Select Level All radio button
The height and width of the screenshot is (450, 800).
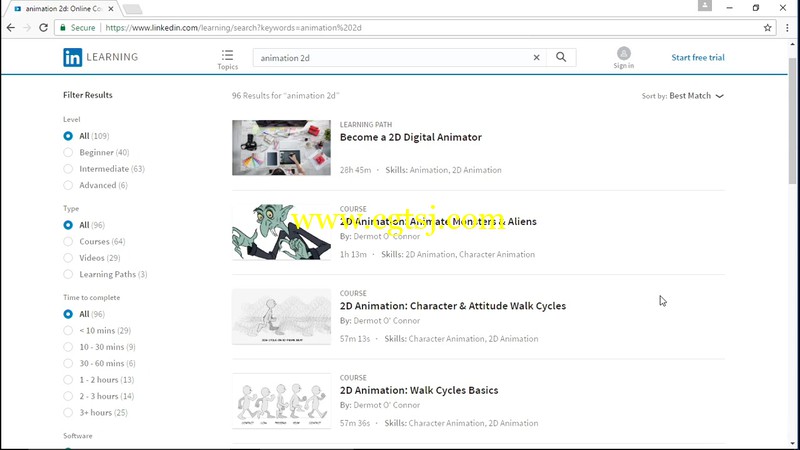(x=68, y=136)
